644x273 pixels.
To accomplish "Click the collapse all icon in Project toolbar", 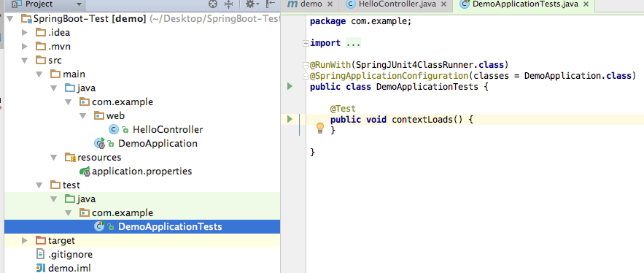I will coord(229,4).
